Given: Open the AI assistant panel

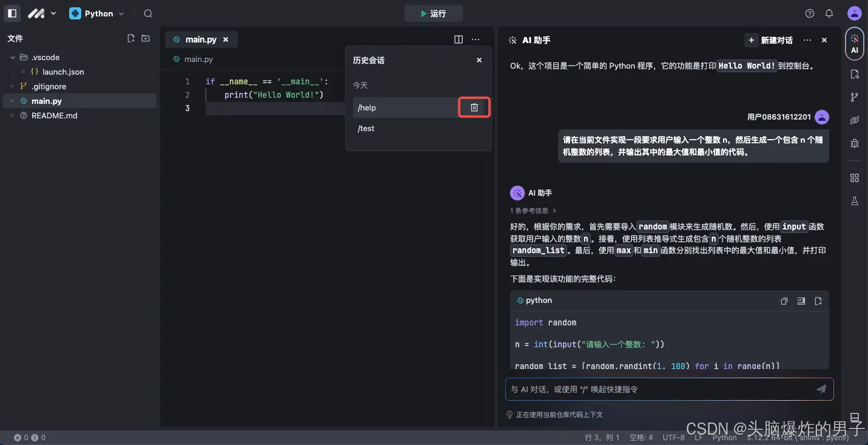Looking at the screenshot, I should tap(854, 43).
